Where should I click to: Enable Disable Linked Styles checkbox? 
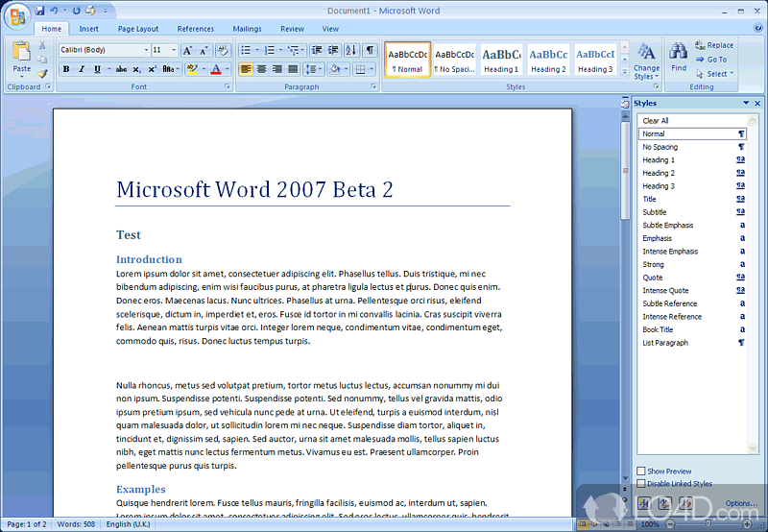pyautogui.click(x=641, y=483)
